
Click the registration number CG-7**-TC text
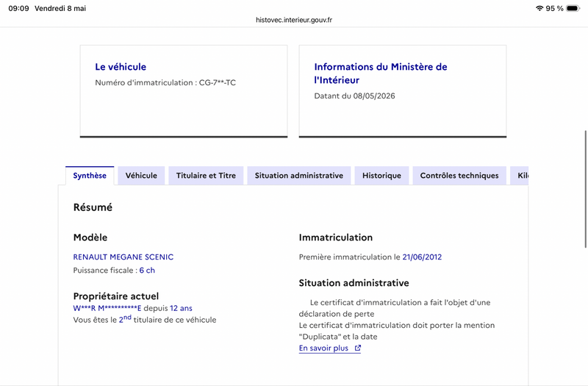pos(217,82)
